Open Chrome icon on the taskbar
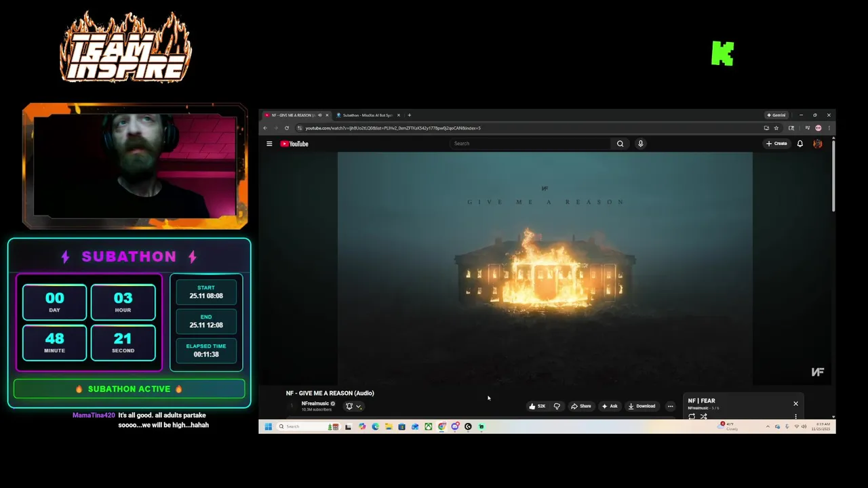Viewport: 868px width, 488px height. tap(441, 426)
